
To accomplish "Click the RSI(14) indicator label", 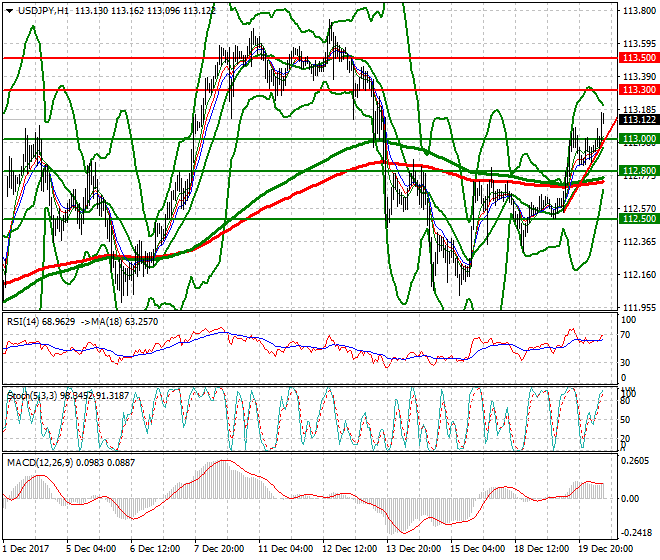I will [x=23, y=322].
